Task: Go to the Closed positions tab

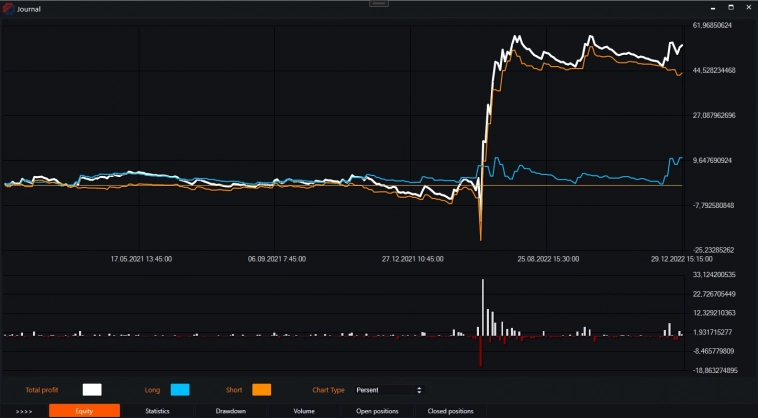Action: coord(450,411)
